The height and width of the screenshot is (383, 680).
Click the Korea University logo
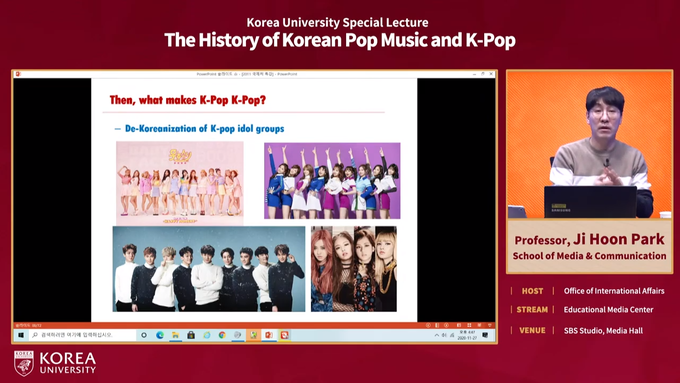pos(55,363)
